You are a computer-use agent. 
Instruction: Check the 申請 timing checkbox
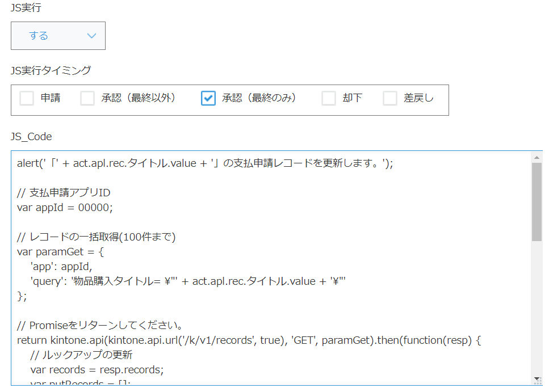(27, 99)
